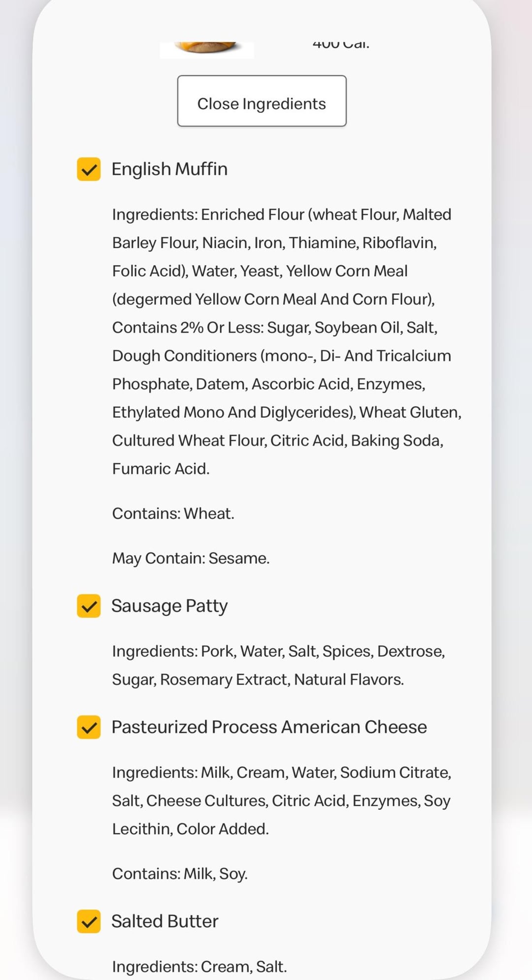Click the Close Ingredients button

(x=262, y=101)
